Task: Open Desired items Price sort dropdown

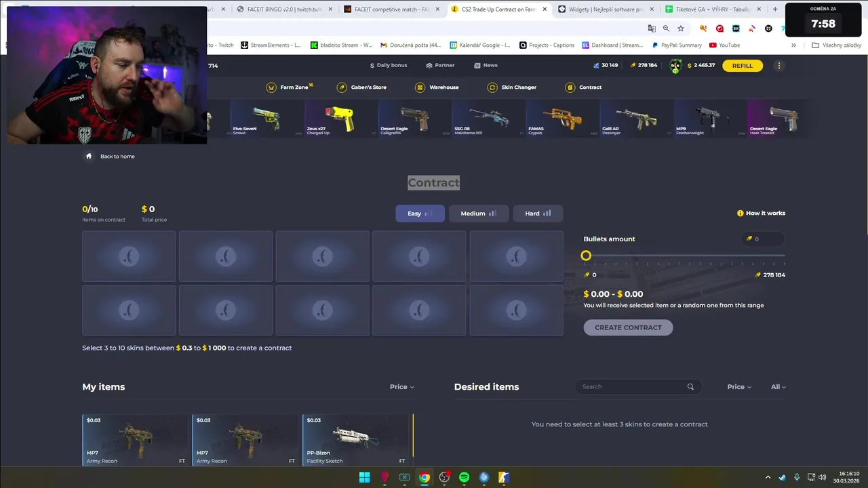Action: pyautogui.click(x=739, y=387)
